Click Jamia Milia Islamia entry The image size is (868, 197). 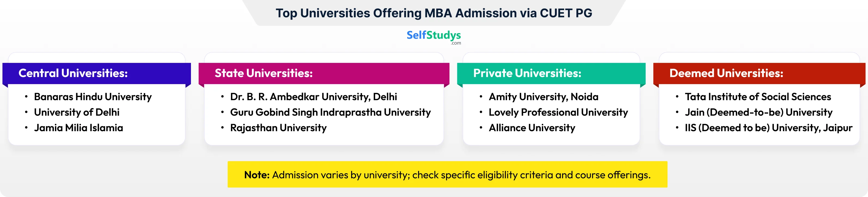click(x=79, y=128)
